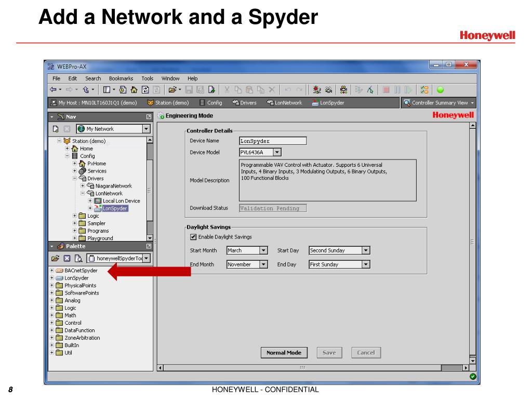Click Drivers in the path bar
Image resolution: width=532 pixels, height=399 pixels.
[x=244, y=103]
